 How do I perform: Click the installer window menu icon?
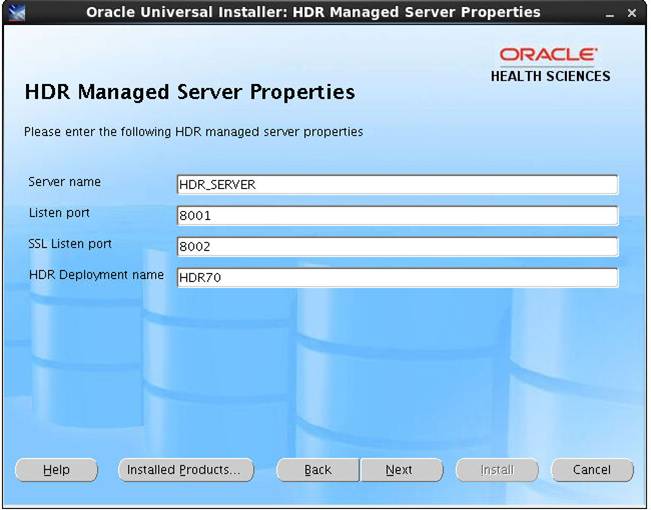tap(17, 12)
